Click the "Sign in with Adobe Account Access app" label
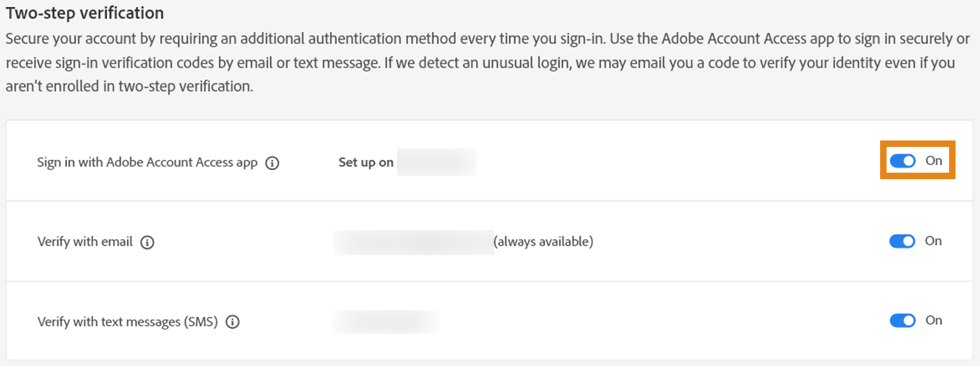The height and width of the screenshot is (366, 980). [147, 162]
